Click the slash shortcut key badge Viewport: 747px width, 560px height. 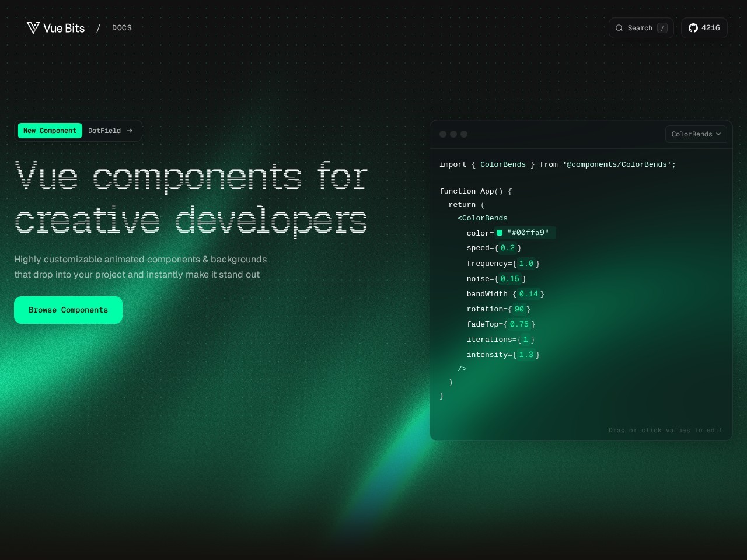pyautogui.click(x=662, y=28)
